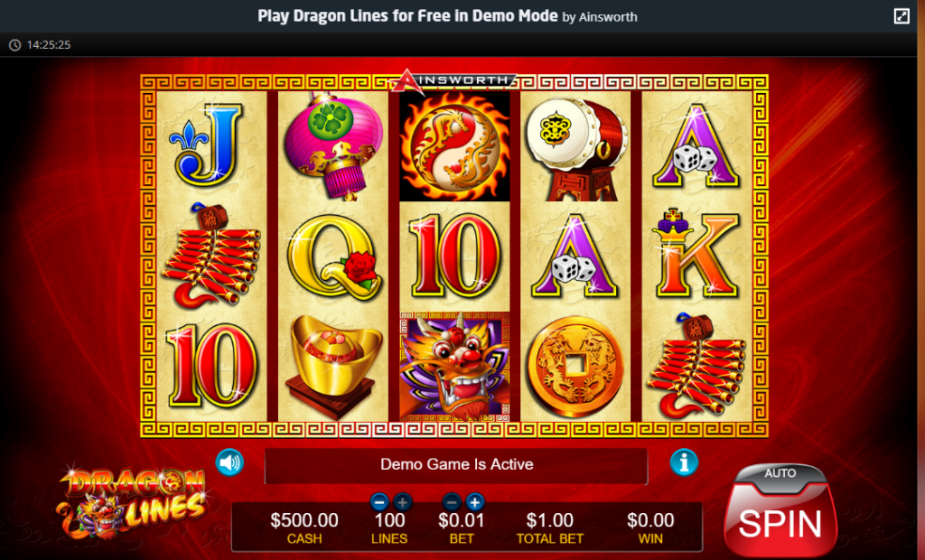Decrease number of lines with minus
This screenshot has height=560, width=925.
[379, 502]
